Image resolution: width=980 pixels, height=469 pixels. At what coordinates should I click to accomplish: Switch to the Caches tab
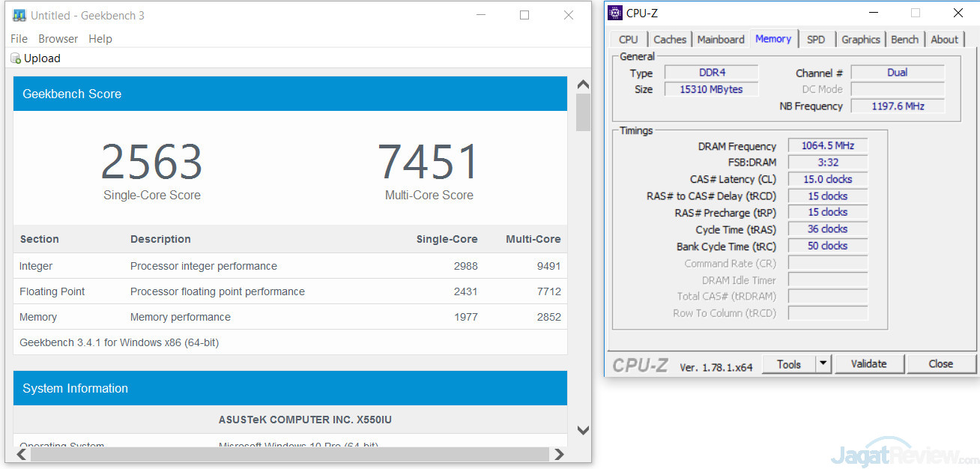(670, 40)
